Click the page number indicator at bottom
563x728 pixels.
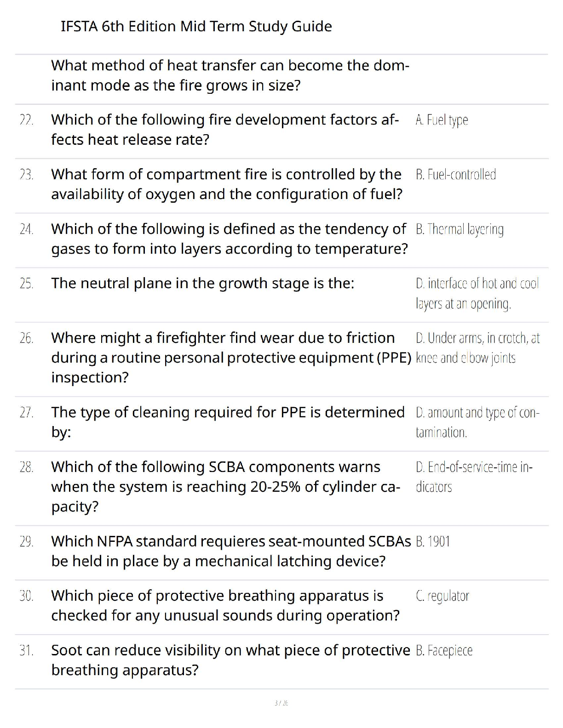tap(281, 703)
